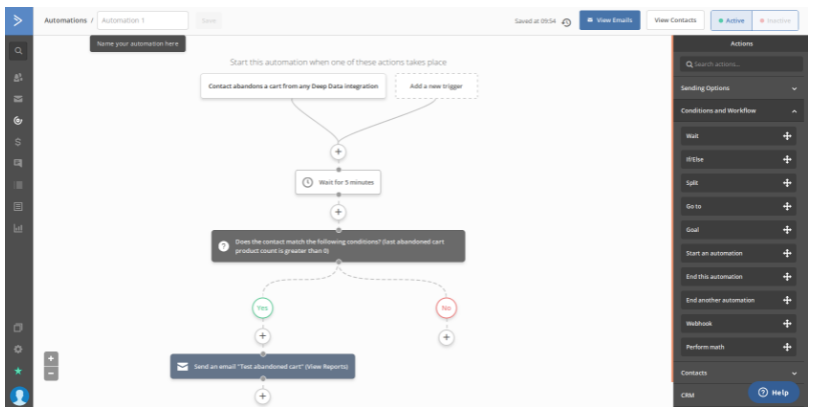Open the Contacts icon in left sidebar
822x416 pixels.
pyautogui.click(x=18, y=78)
